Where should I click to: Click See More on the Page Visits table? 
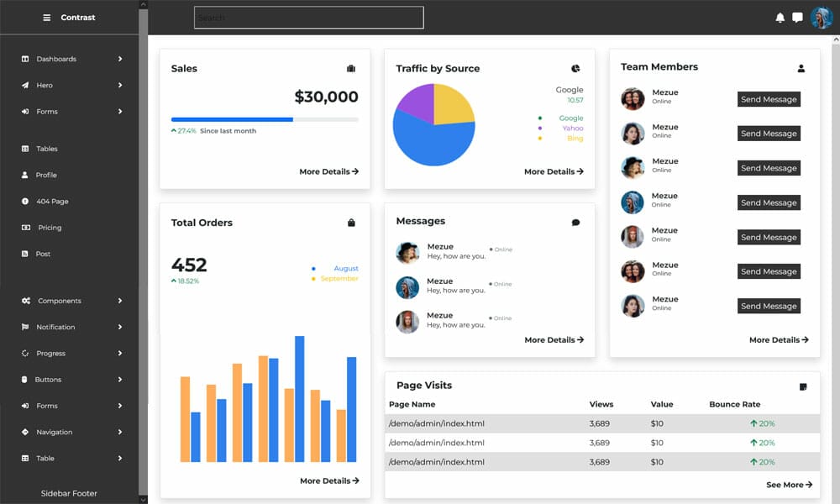788,485
